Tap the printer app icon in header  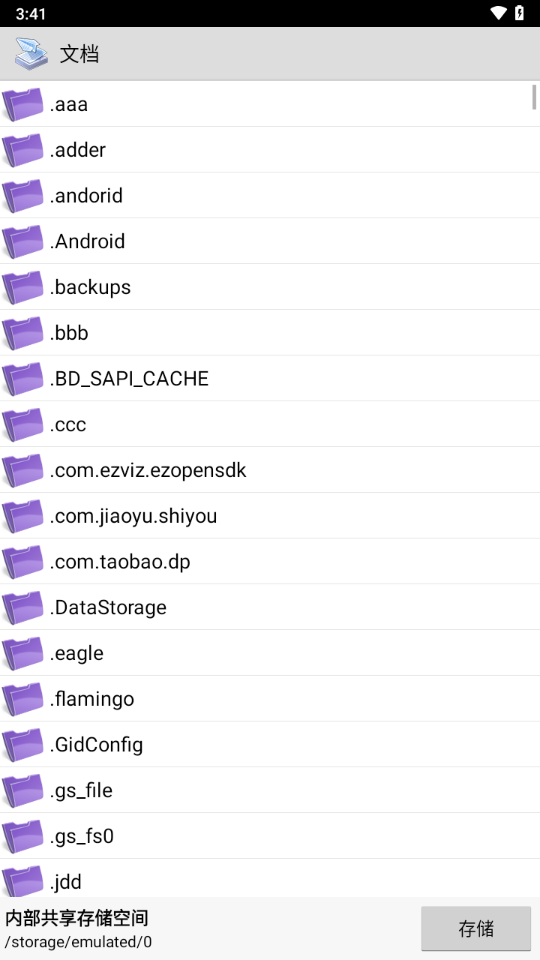pyautogui.click(x=31, y=54)
